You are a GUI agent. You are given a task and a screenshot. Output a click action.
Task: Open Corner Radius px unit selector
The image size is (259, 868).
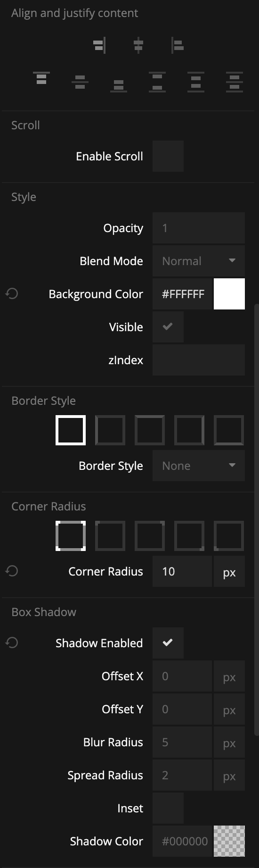[x=229, y=571]
